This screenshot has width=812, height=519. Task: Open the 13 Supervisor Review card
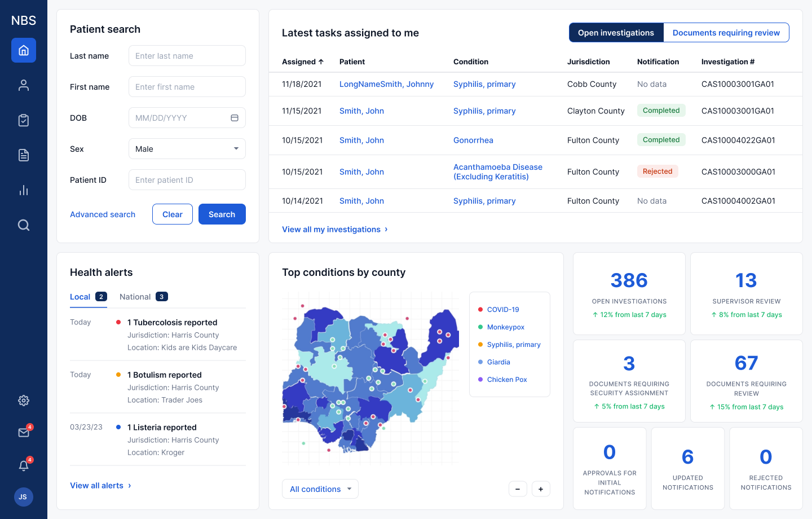click(747, 293)
